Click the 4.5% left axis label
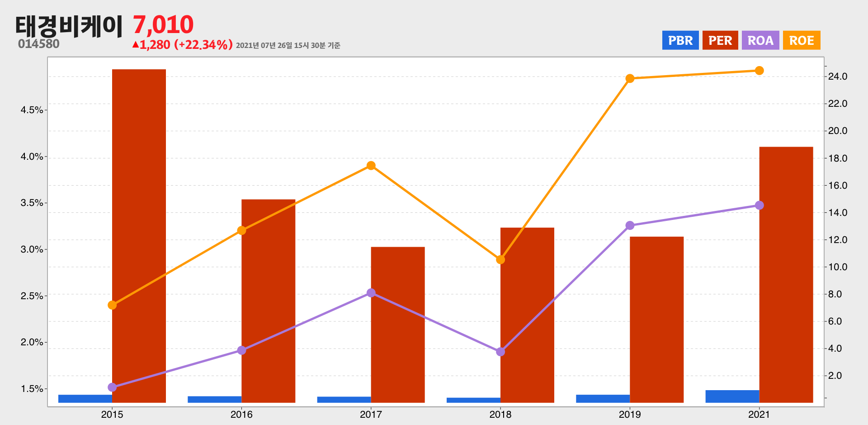This screenshot has width=868, height=425. click(x=32, y=110)
